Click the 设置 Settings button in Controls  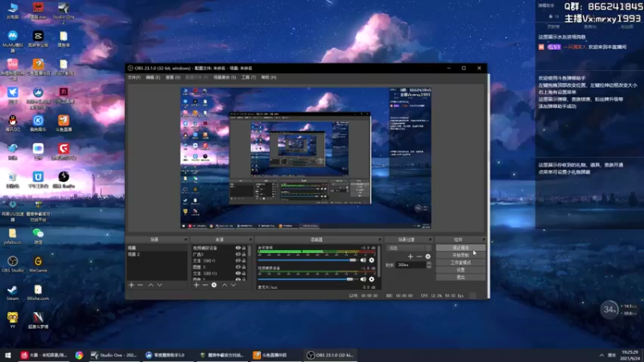(x=460, y=270)
